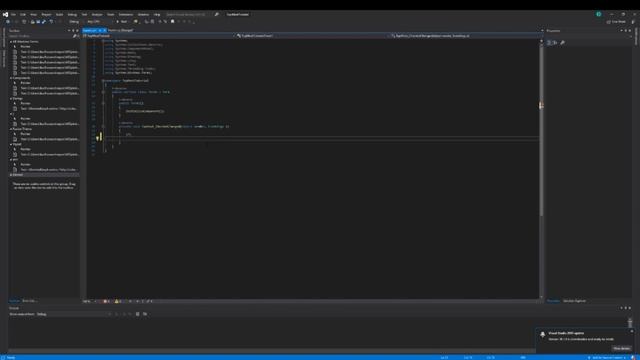This screenshot has height=360, width=640.
Task: Select Pointer under the Components group
Action: click(x=25, y=83)
